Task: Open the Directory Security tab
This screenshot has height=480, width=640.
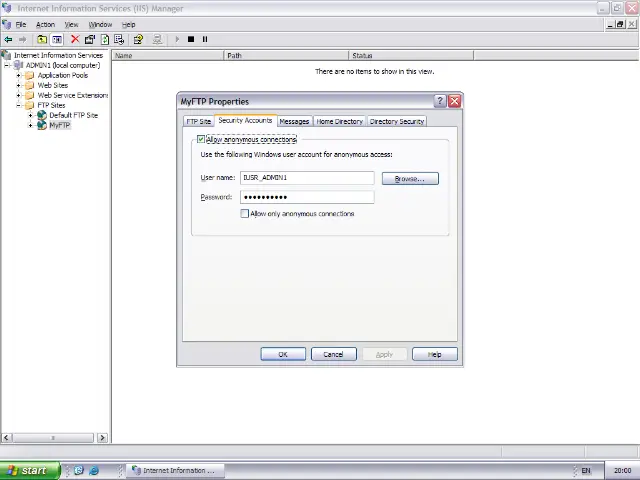Action: 397,121
